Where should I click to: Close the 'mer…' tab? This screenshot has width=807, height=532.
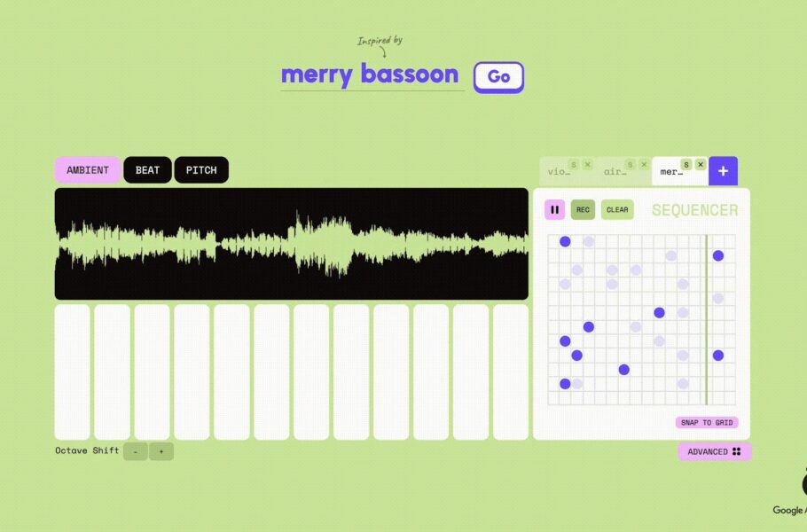pos(700,165)
